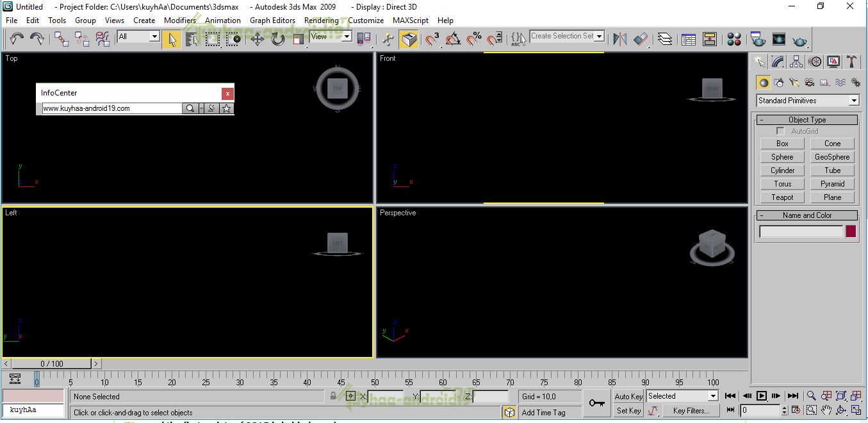Open the Rendering menu
868x423 pixels.
pyautogui.click(x=322, y=21)
